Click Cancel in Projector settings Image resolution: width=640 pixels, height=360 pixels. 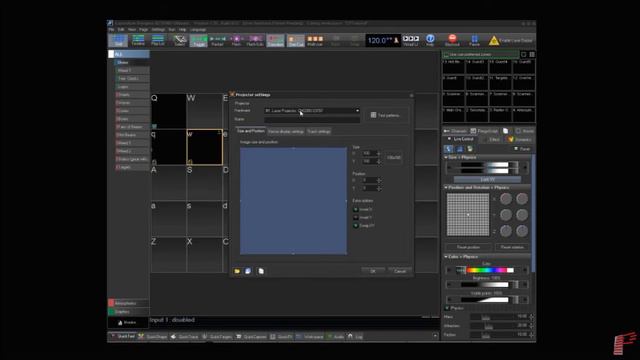[400, 271]
